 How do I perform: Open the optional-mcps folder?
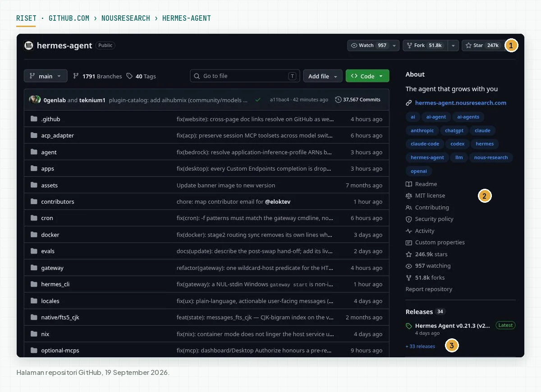(x=60, y=351)
